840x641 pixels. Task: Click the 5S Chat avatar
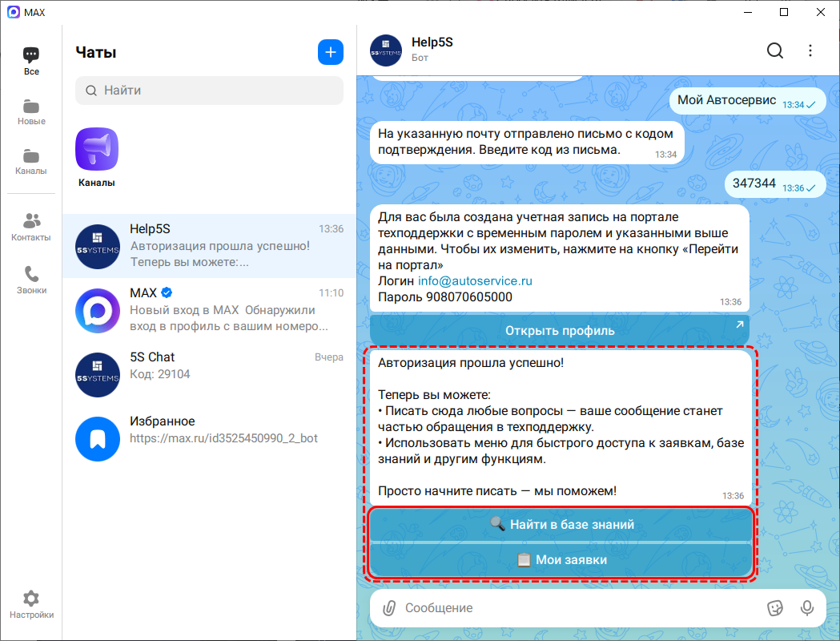[98, 375]
